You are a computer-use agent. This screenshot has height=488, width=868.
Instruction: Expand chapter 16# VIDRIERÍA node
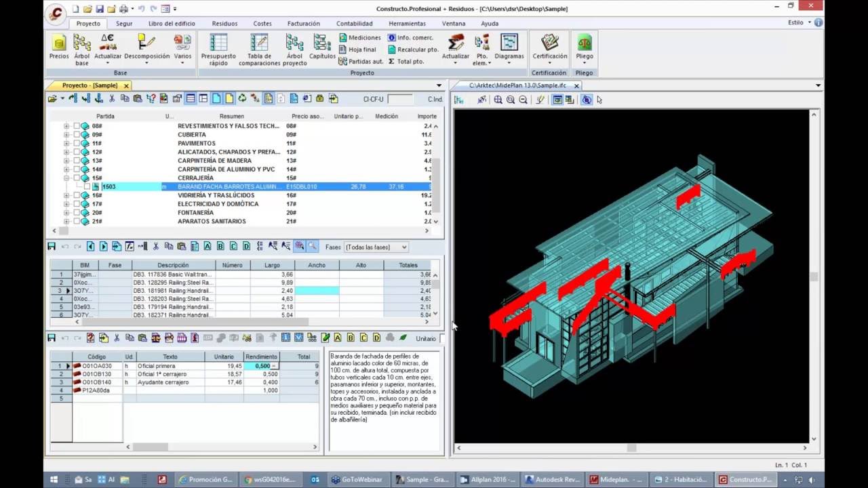click(x=66, y=195)
